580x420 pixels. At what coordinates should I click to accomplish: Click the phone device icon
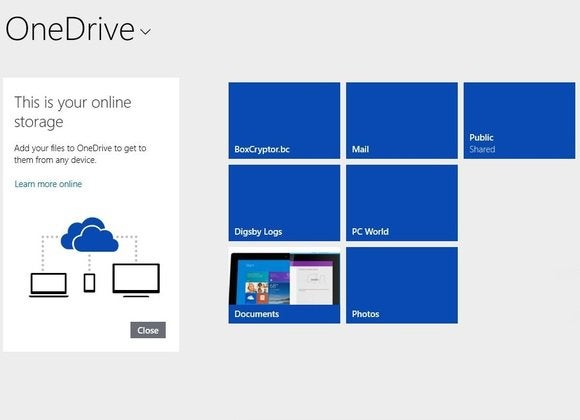point(89,283)
